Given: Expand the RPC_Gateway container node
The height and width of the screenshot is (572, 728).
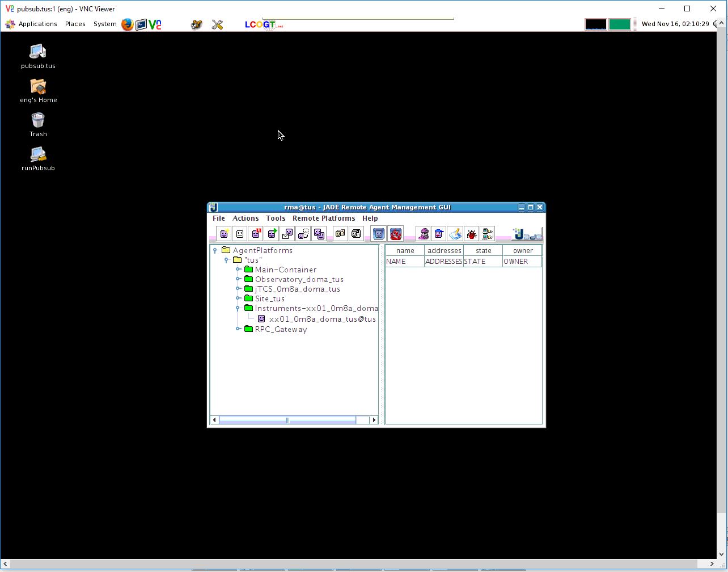Looking at the screenshot, I should click(x=239, y=329).
